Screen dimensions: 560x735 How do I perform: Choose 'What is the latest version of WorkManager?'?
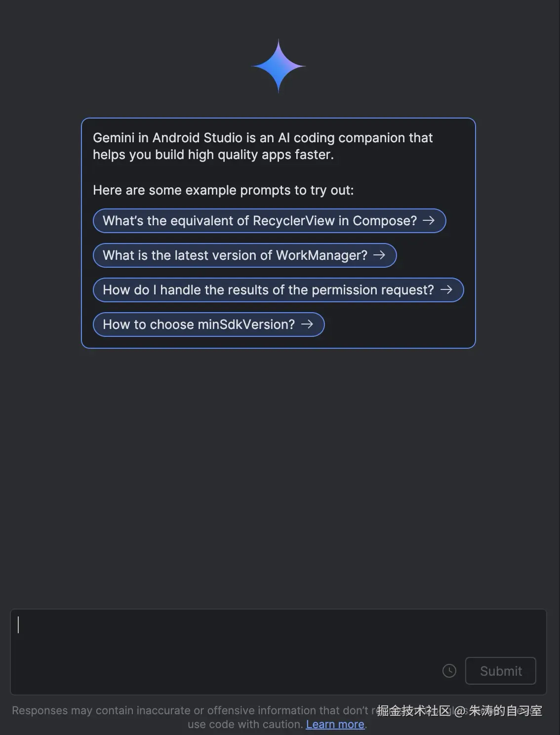tap(235, 255)
